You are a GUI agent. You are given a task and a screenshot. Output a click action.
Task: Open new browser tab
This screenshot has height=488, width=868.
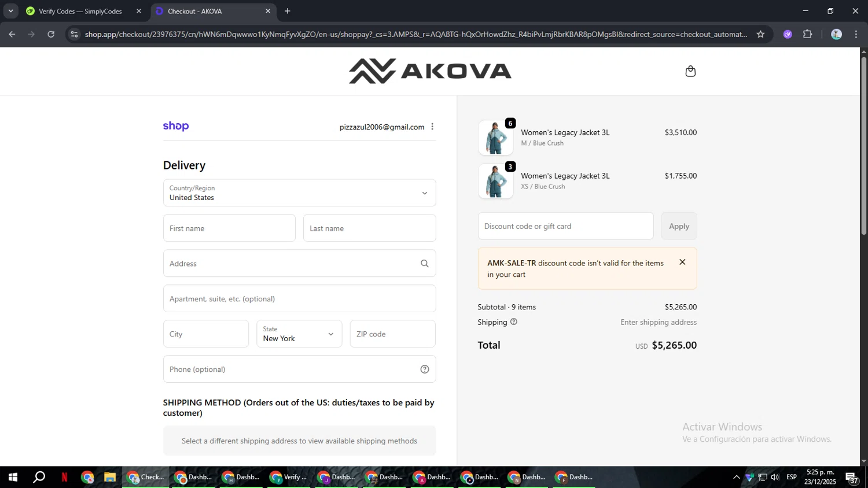tap(288, 11)
